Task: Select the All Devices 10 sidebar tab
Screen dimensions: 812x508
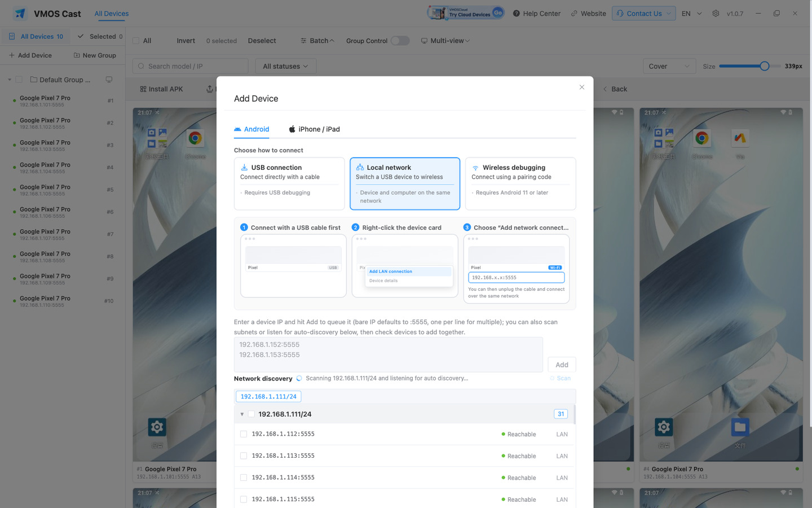Action: click(x=36, y=37)
